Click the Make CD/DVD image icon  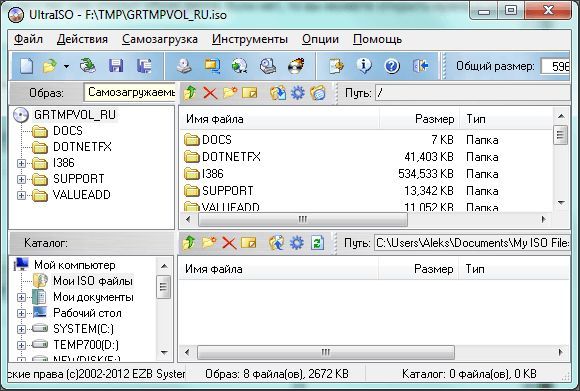coord(184,66)
